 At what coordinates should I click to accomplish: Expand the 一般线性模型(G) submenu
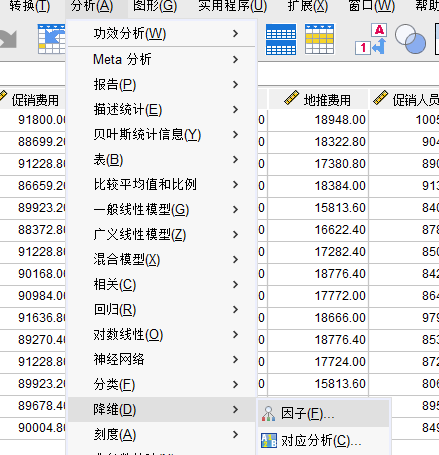pos(162,210)
